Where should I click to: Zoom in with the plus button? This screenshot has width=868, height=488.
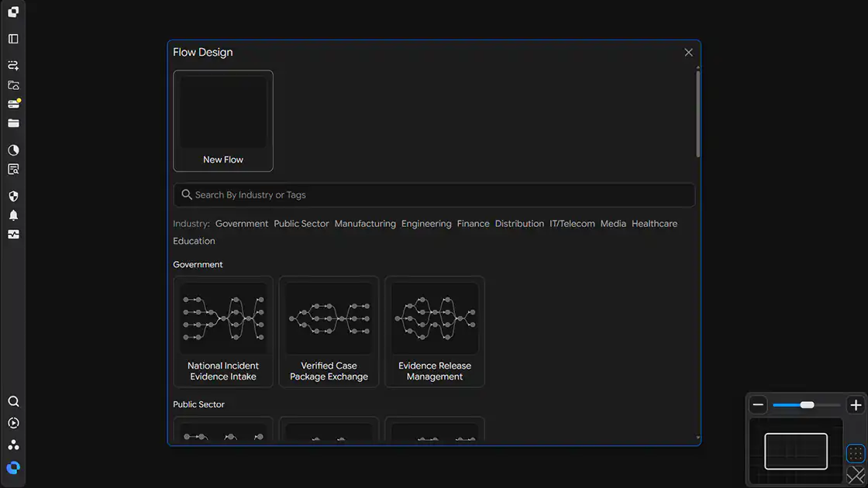pyautogui.click(x=856, y=405)
